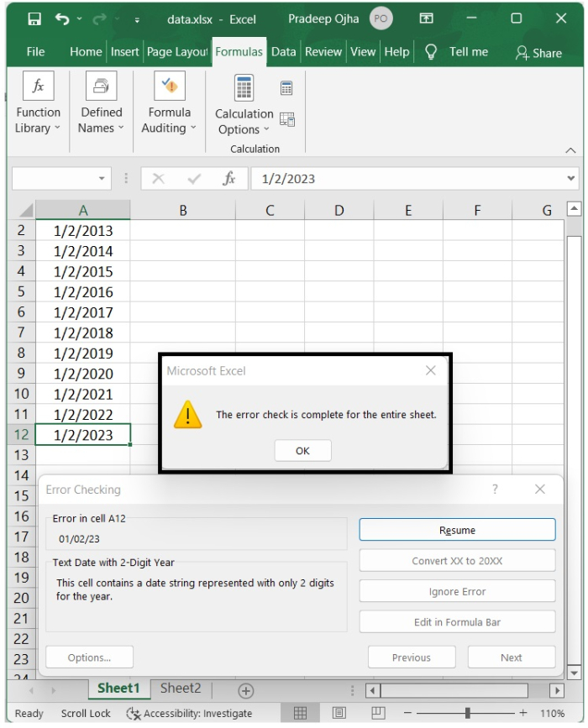Screen dimensions: 588x728
Task: Click horizontal scrollbar right arrow
Action: tap(557, 691)
